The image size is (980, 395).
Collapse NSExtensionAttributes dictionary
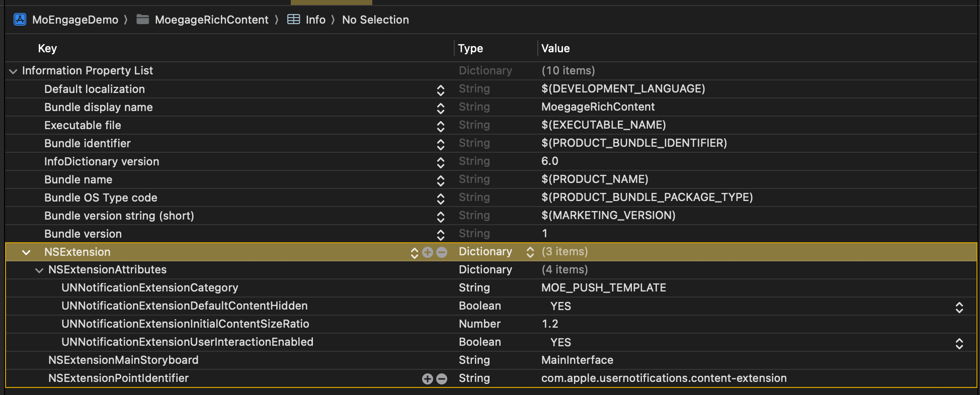(x=39, y=270)
